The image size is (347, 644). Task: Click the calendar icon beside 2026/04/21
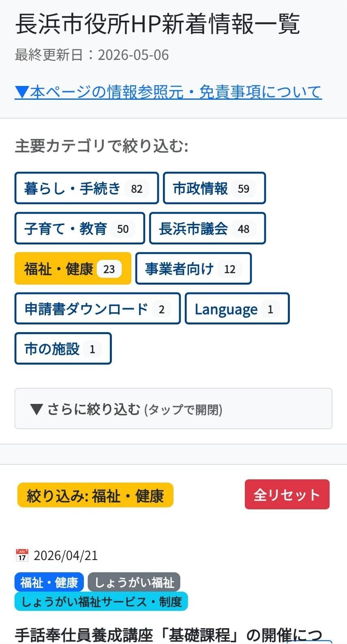[22, 555]
